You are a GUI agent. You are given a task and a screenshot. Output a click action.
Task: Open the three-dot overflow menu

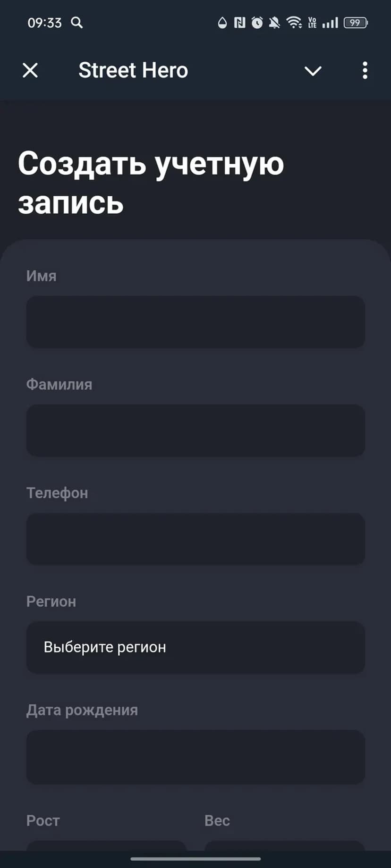[365, 71]
